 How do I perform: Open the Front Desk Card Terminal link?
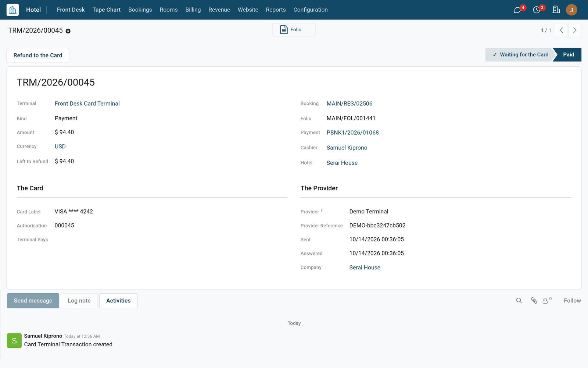(87, 104)
